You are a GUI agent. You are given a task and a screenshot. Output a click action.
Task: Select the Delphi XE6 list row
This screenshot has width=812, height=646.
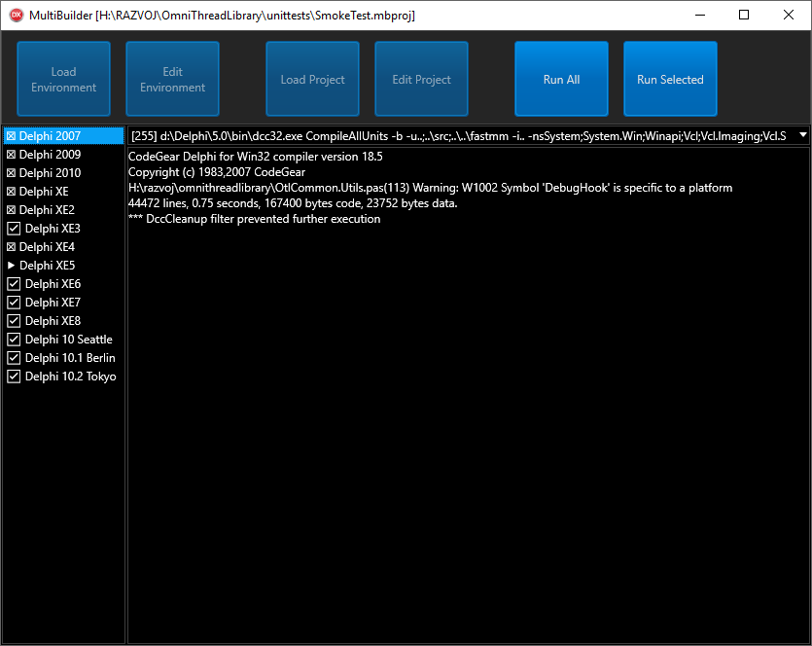[64, 284]
